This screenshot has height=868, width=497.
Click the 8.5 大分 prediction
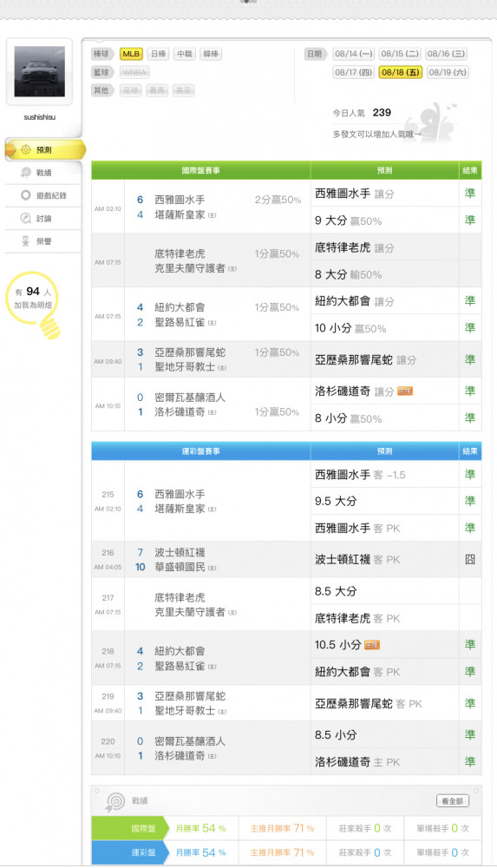pos(336,591)
